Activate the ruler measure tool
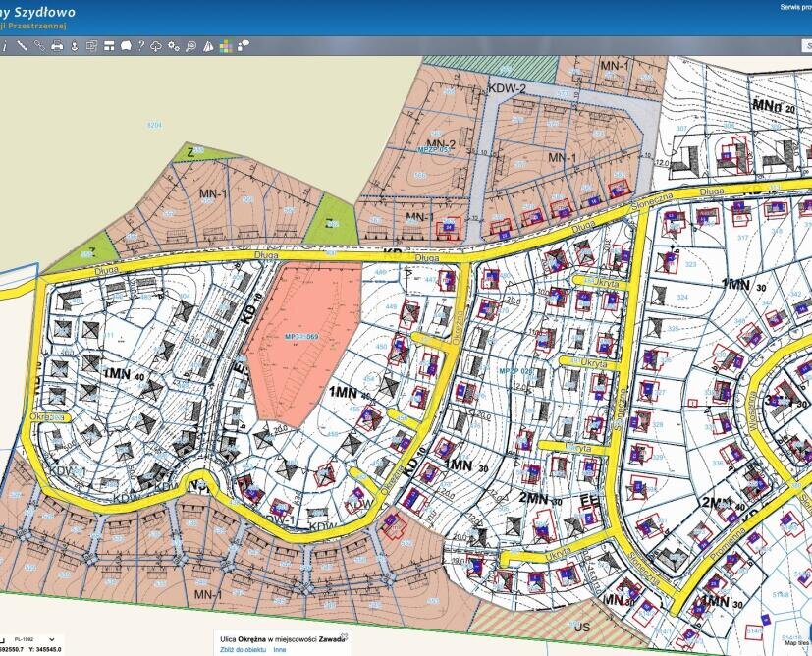812x656 pixels. point(22,46)
